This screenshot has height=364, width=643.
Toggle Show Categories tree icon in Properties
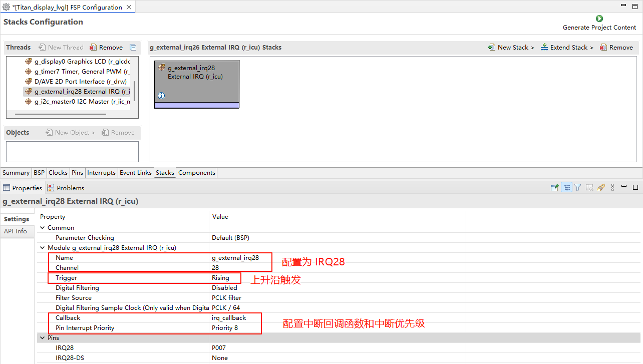click(x=566, y=188)
